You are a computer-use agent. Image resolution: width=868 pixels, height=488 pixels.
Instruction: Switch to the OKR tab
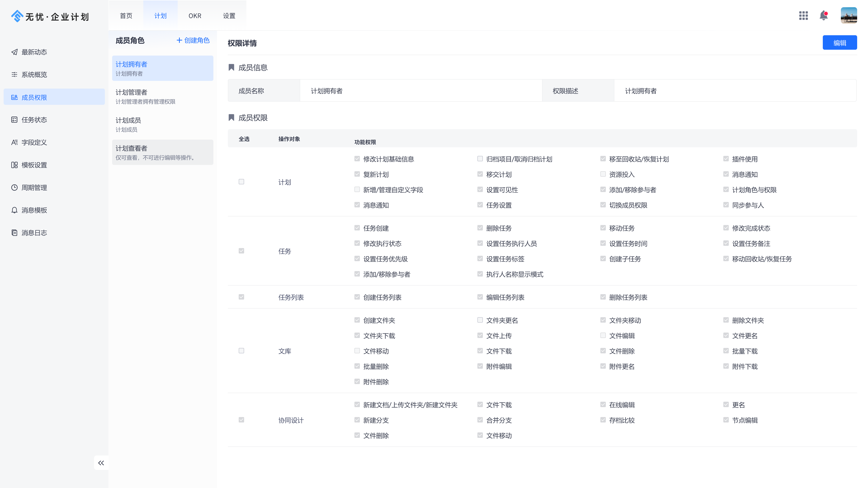[x=195, y=16]
